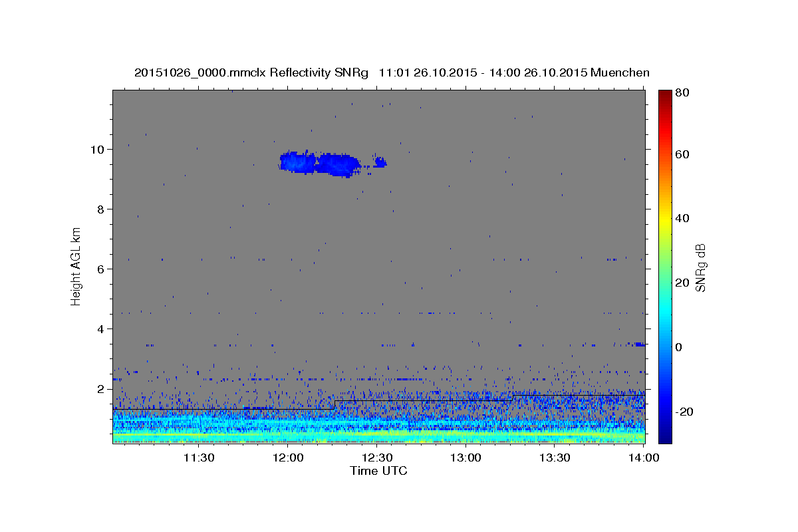Click the small blue cloud patch near 12:30
Screen dimensions: 798x532
coord(380,162)
